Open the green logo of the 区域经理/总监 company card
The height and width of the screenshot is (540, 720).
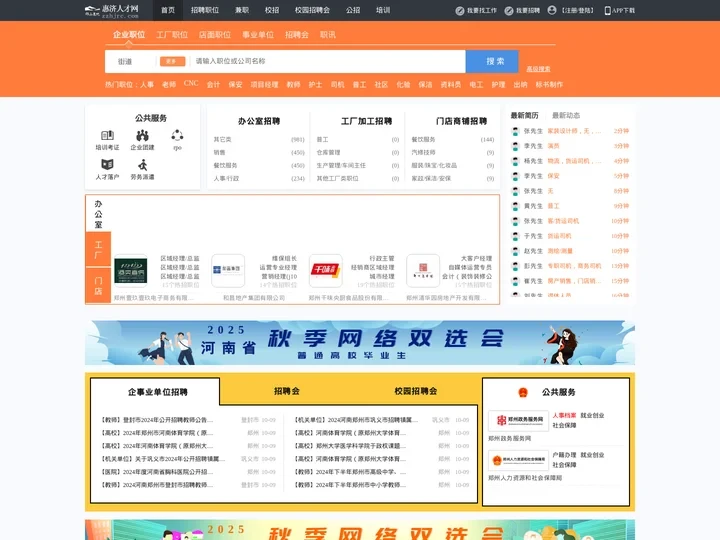tap(131, 270)
